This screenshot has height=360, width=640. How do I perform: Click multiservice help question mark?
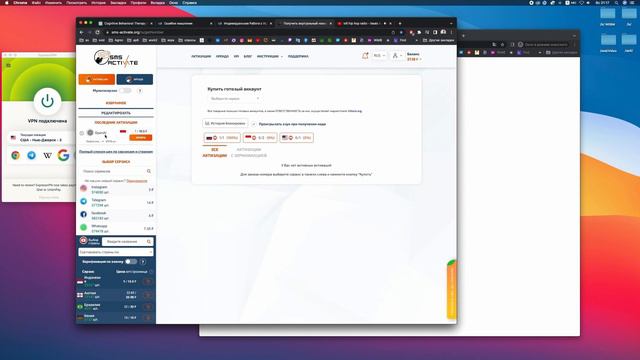(x=140, y=91)
